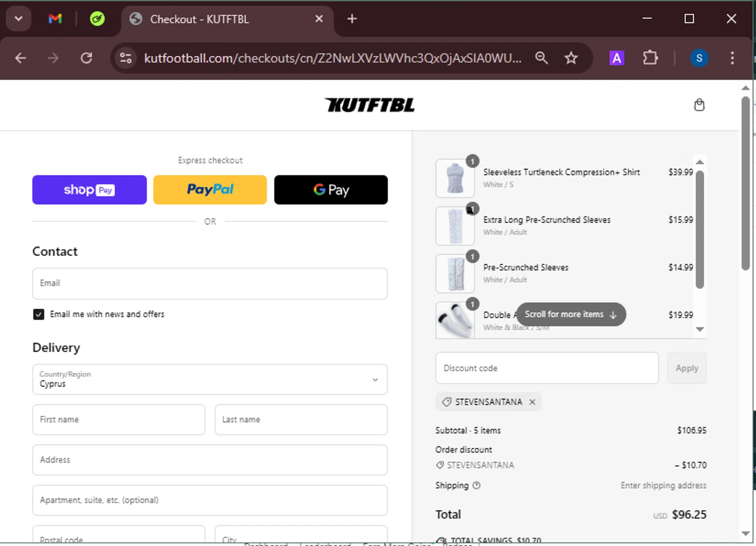
Task: Click the $96.25 total amount
Action: pyautogui.click(x=689, y=515)
